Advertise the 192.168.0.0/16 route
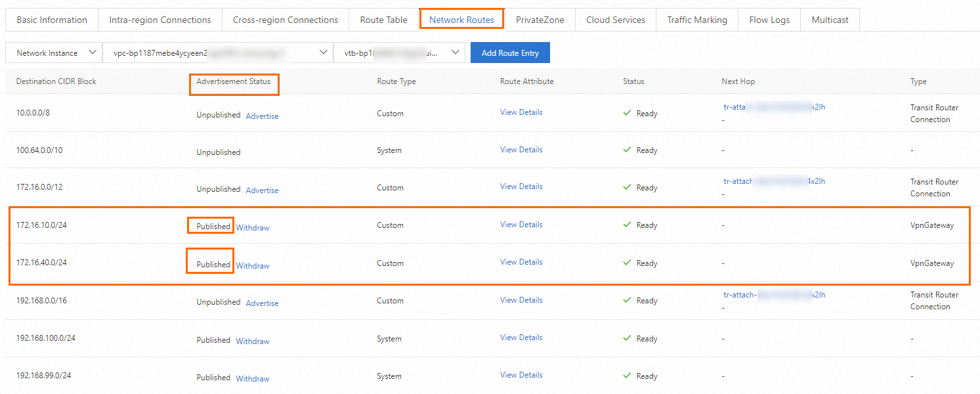980x394 pixels. pyautogui.click(x=262, y=303)
